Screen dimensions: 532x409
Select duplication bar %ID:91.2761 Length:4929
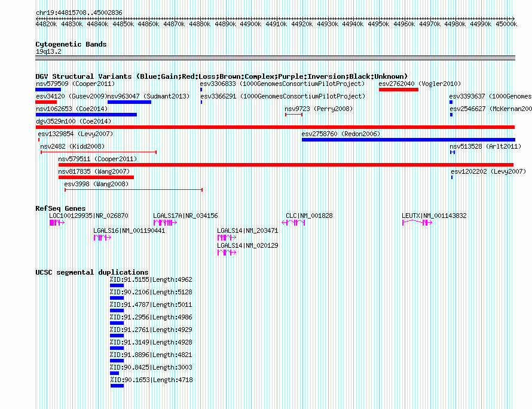pos(117,336)
